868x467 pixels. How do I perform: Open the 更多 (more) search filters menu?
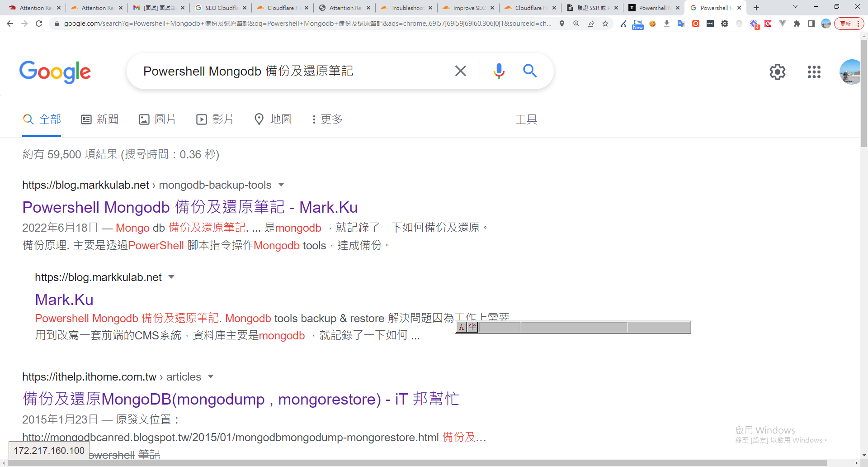tap(327, 119)
